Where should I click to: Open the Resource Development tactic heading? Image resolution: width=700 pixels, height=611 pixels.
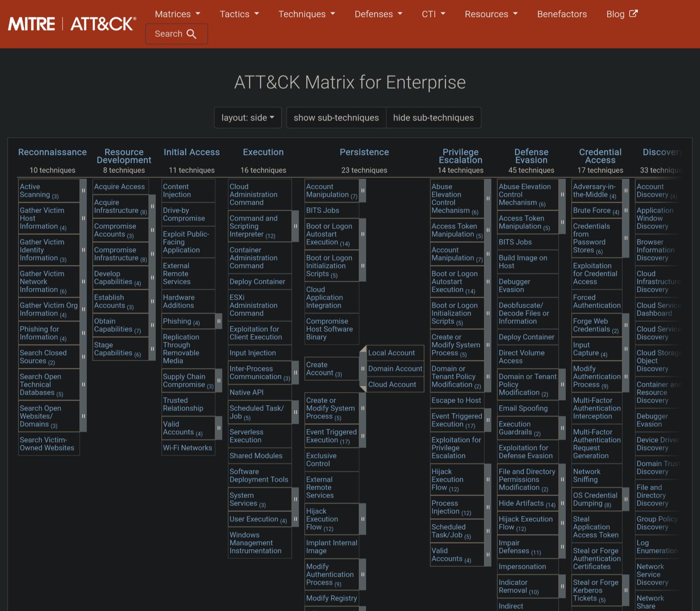click(x=124, y=156)
